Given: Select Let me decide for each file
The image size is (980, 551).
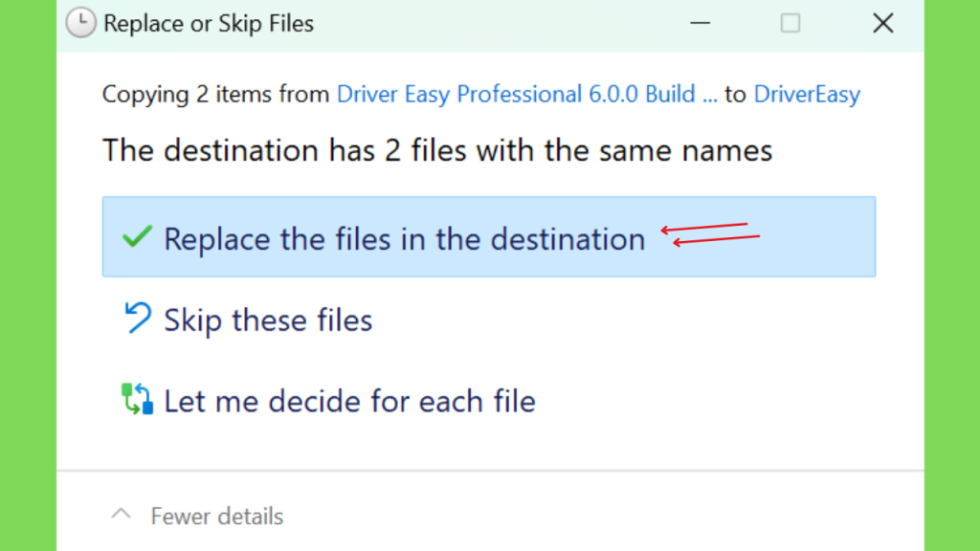Looking at the screenshot, I should (x=489, y=401).
